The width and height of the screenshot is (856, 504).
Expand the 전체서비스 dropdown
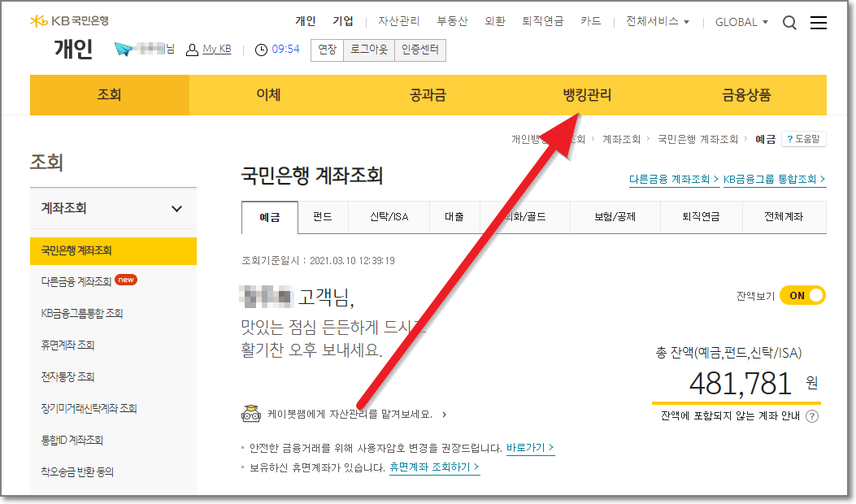click(658, 21)
